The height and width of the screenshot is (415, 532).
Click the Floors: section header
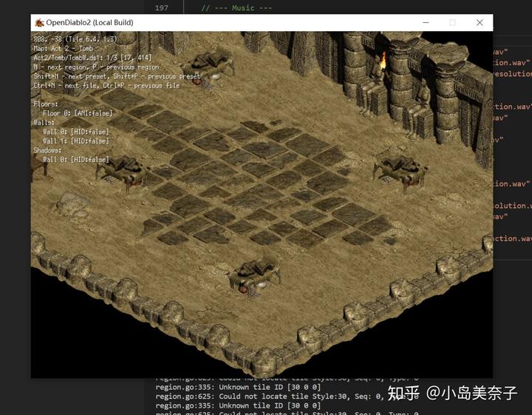[44, 104]
